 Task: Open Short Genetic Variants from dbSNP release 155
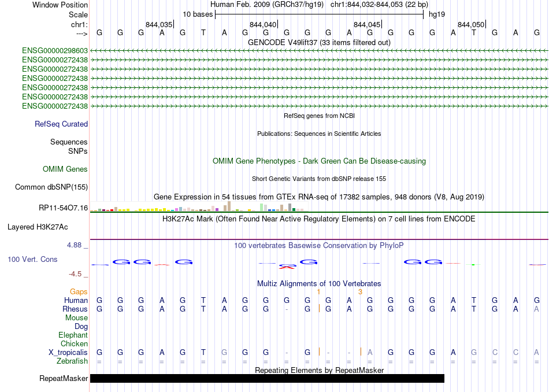[x=319, y=179]
